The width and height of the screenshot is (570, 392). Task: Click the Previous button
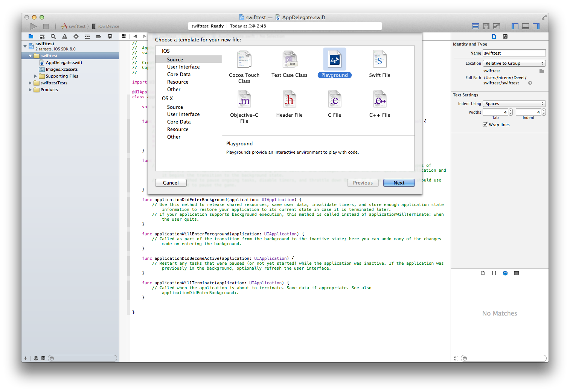pos(363,183)
